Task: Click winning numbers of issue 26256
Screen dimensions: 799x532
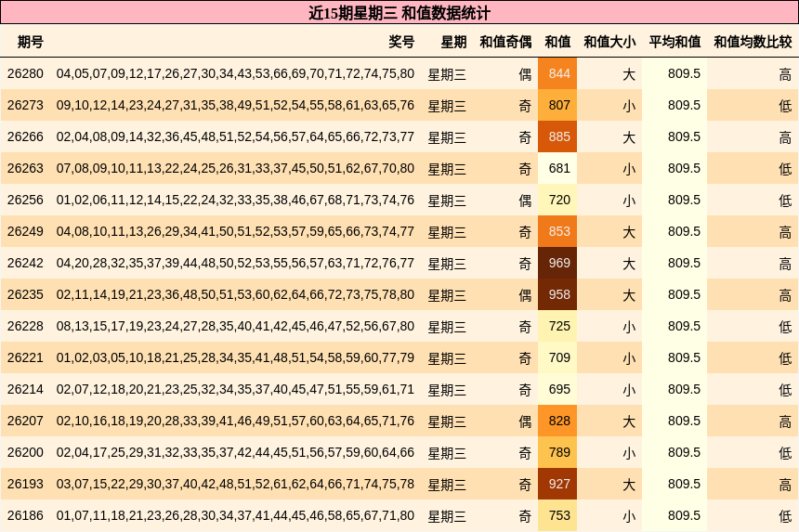Action: (x=235, y=200)
